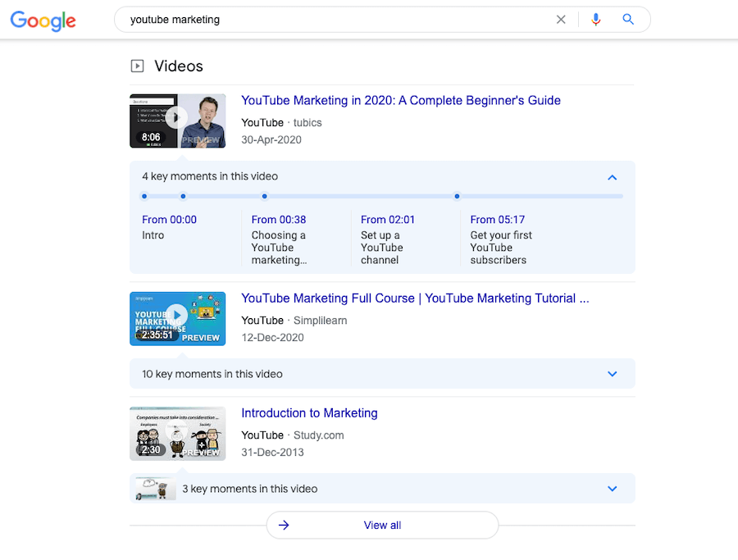Click the Videos section play icon
The width and height of the screenshot is (738, 560).
coord(137,66)
